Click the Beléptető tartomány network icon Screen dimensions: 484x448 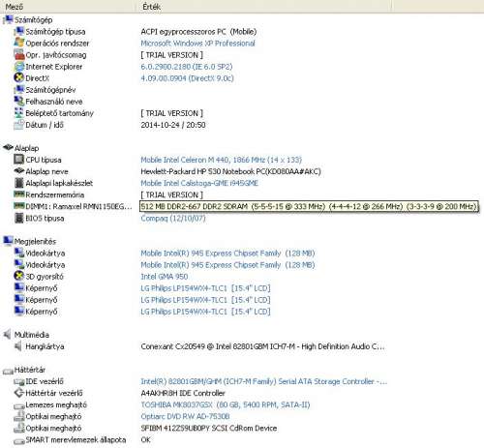click(19, 112)
